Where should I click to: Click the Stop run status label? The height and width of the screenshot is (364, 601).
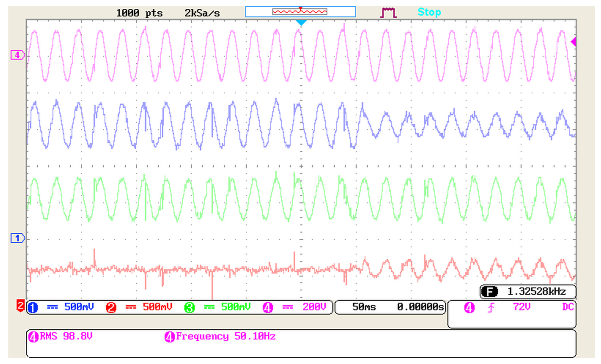(429, 12)
